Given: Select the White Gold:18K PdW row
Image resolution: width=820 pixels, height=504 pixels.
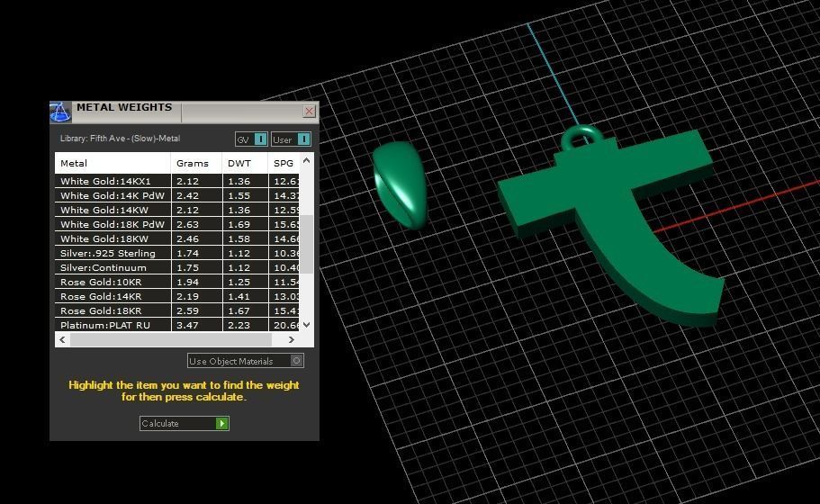Looking at the screenshot, I should [177, 224].
